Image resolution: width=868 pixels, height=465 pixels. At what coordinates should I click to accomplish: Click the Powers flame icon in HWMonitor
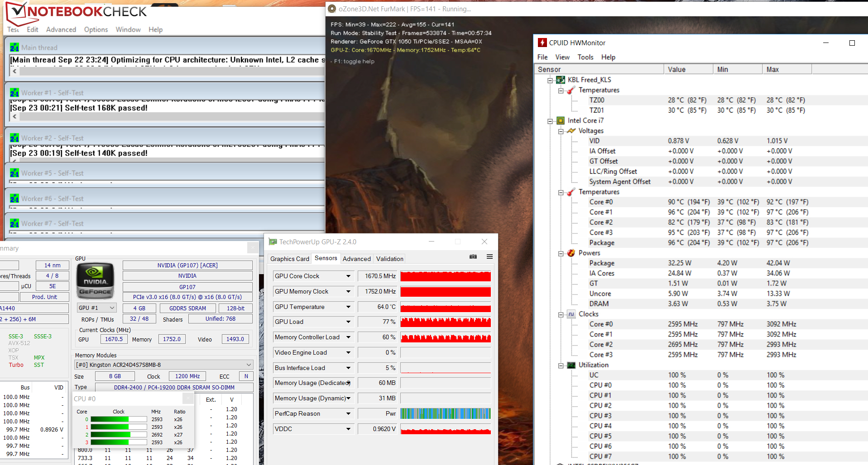[x=571, y=253]
